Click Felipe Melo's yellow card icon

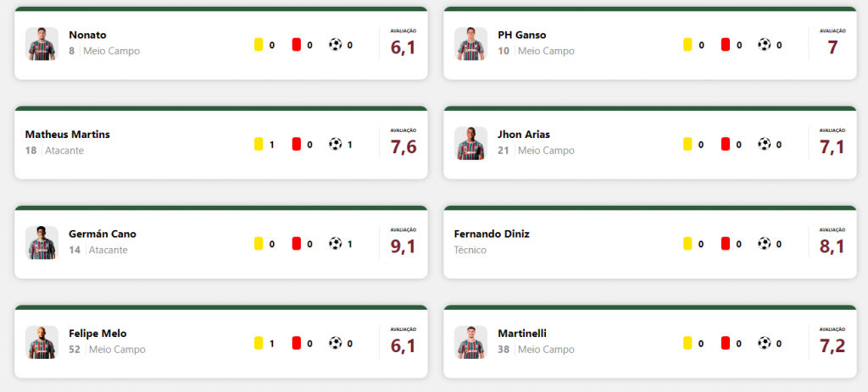(258, 343)
